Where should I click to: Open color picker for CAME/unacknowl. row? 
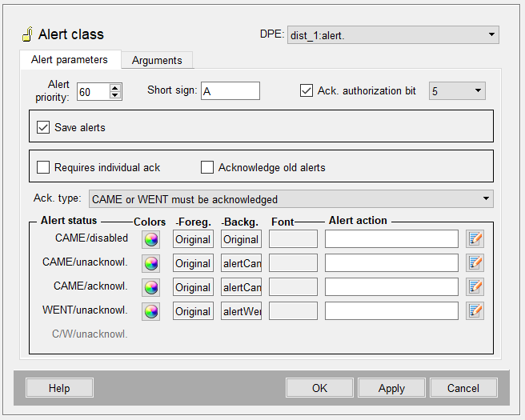(x=150, y=262)
